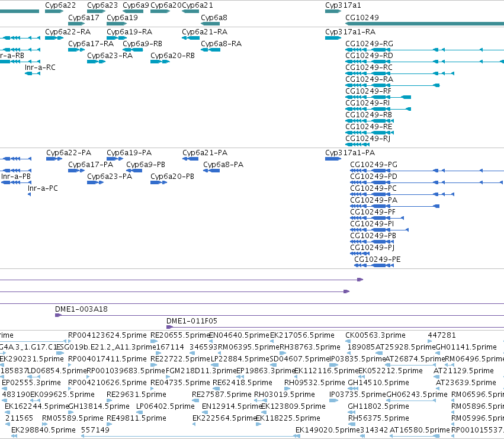Click protein Cyp317a1-PA label
The image size is (504, 439).
pos(350,152)
